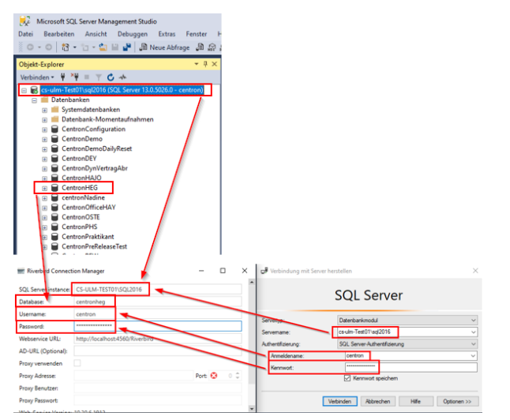Click the Abbrechen button
The image size is (510, 420).
pos(379,401)
